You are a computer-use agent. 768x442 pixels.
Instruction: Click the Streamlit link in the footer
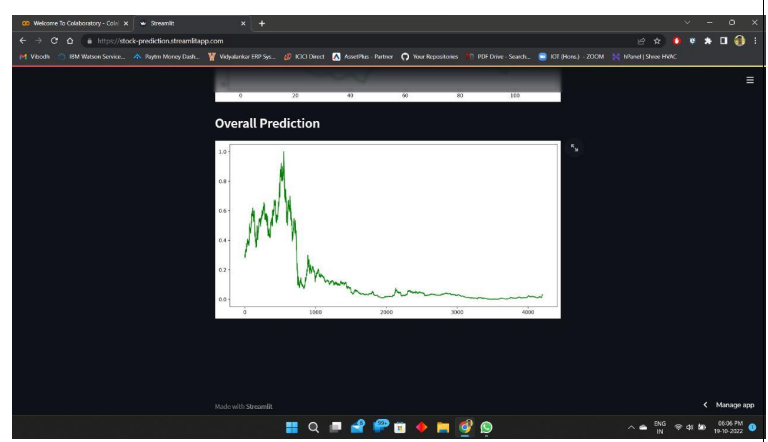coord(259,407)
